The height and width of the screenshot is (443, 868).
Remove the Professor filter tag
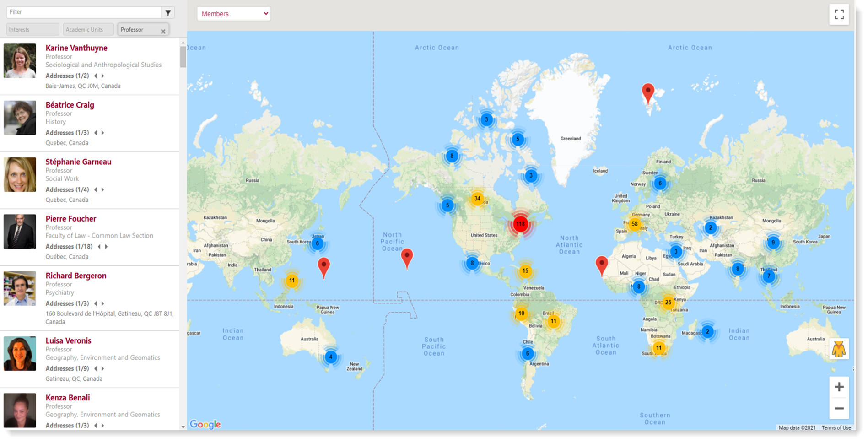pyautogui.click(x=163, y=32)
